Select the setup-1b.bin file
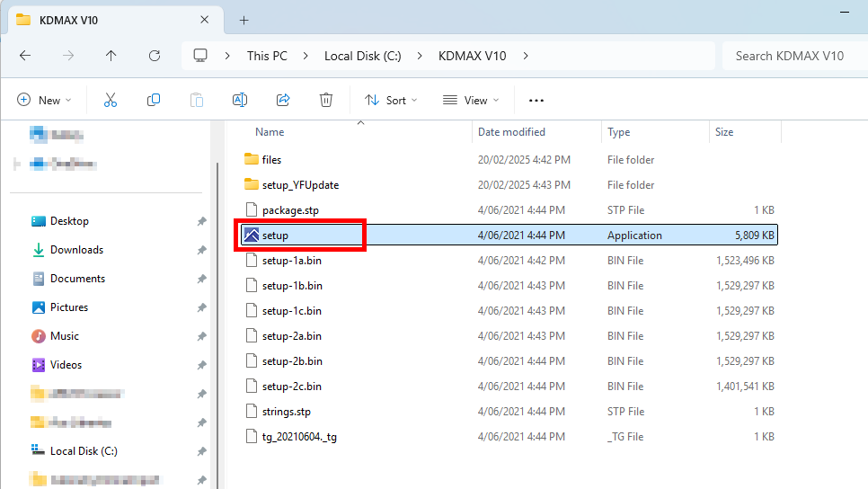Viewport: 868px width, 489px height. click(509, 286)
